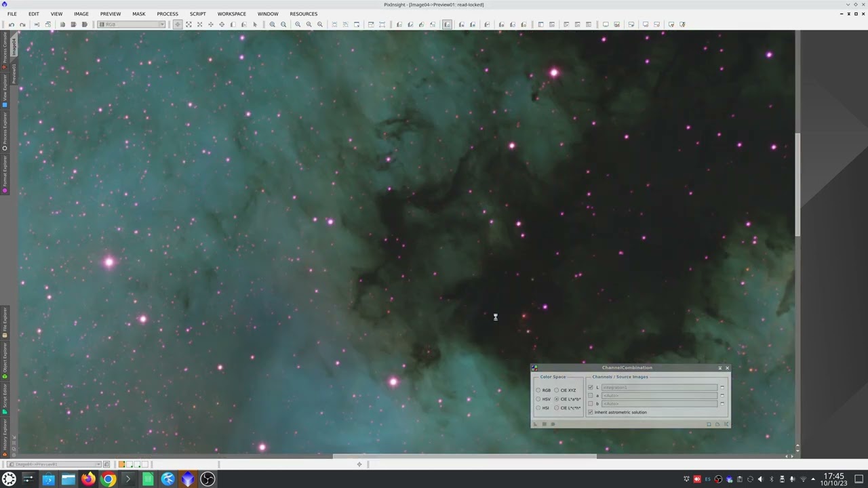Open the PREVIEW menu

(111, 14)
